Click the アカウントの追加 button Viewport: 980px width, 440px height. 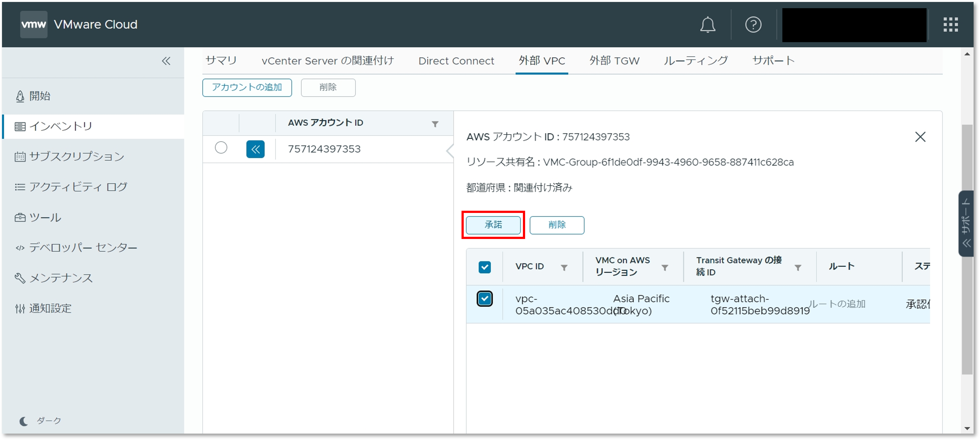click(x=247, y=88)
